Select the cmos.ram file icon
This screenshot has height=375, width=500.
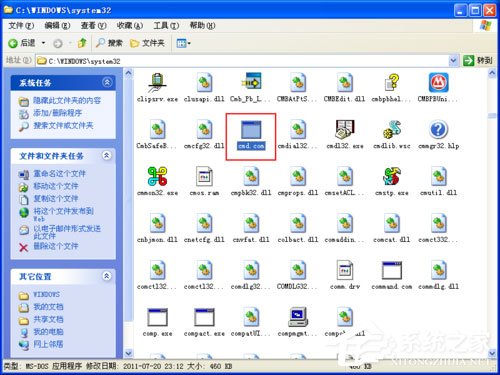[204, 176]
